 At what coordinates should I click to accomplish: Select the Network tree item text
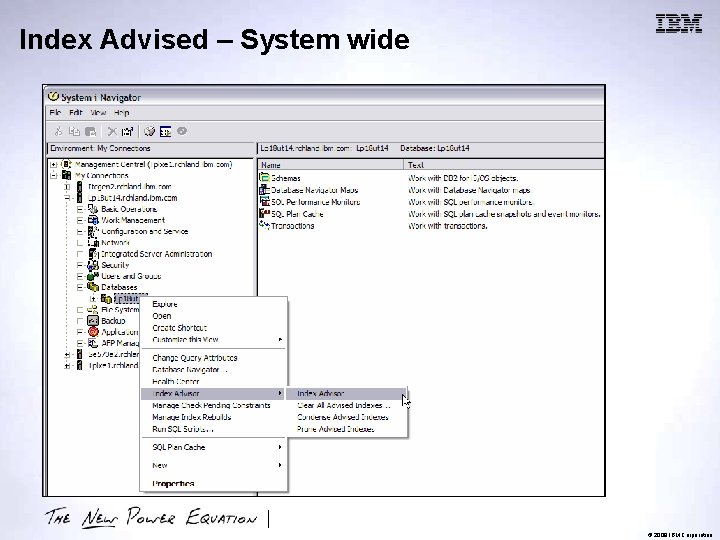pos(116,242)
